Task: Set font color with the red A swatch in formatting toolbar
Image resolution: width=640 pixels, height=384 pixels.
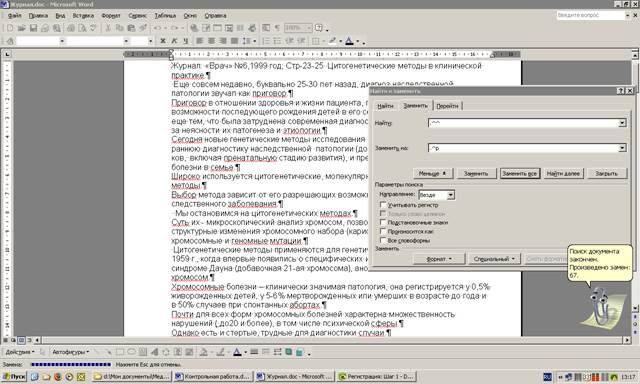Action: pos(349,41)
